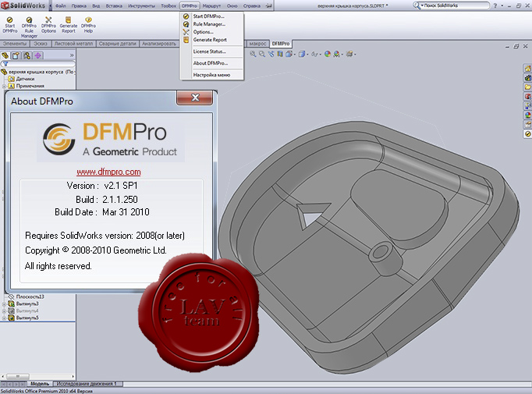Open Search task pane icon
Image resolution: width=532 pixels, height=394 pixels.
tap(527, 97)
